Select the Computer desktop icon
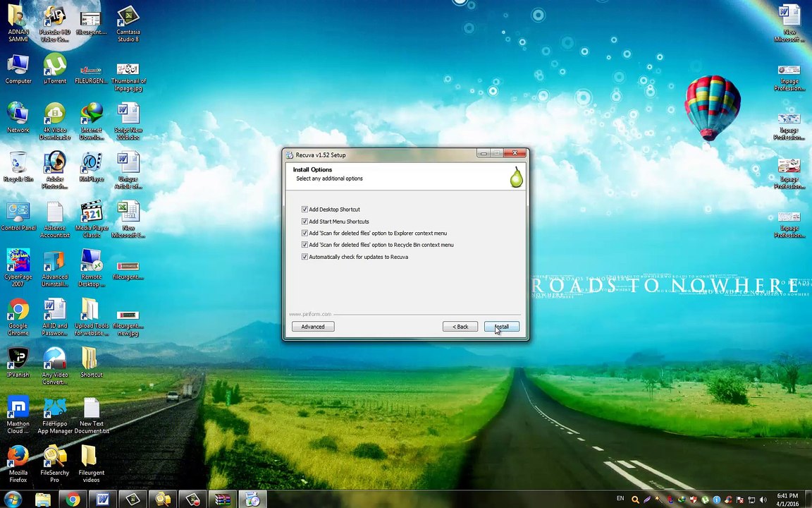 (x=18, y=68)
